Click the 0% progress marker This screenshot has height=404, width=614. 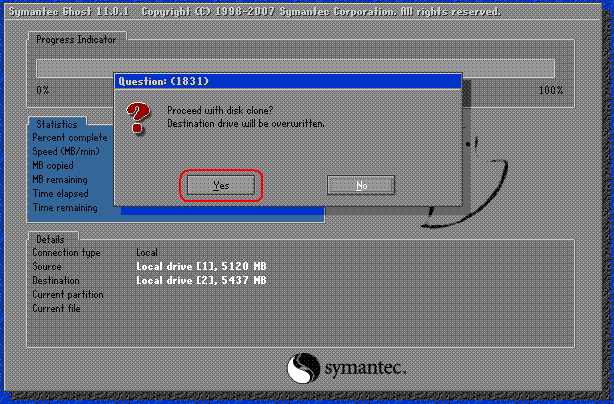(43, 90)
